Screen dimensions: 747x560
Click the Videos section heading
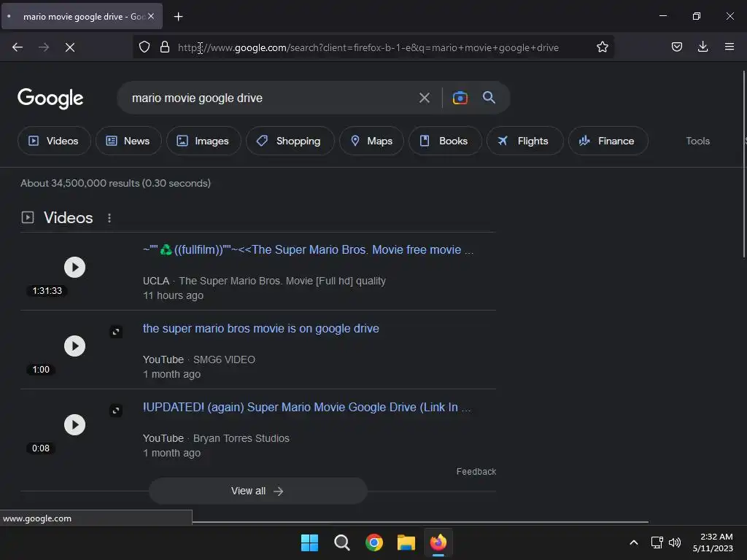pyautogui.click(x=68, y=217)
